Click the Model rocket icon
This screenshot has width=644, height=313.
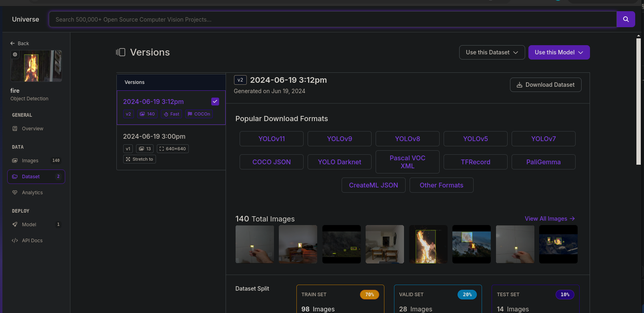pos(15,225)
